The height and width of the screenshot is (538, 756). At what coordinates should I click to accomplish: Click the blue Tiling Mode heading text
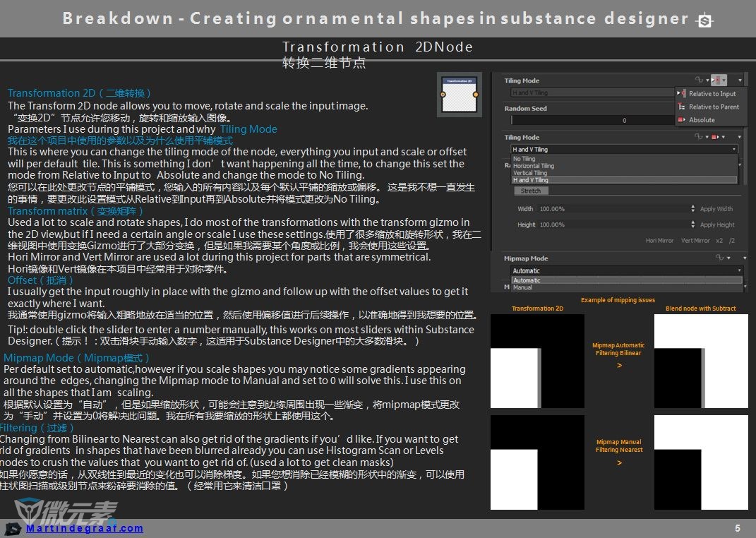pos(248,129)
